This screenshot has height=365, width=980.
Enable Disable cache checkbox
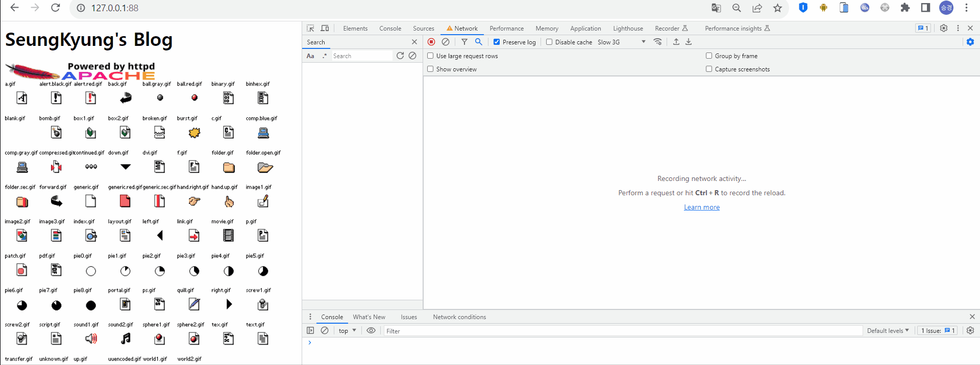click(x=549, y=42)
